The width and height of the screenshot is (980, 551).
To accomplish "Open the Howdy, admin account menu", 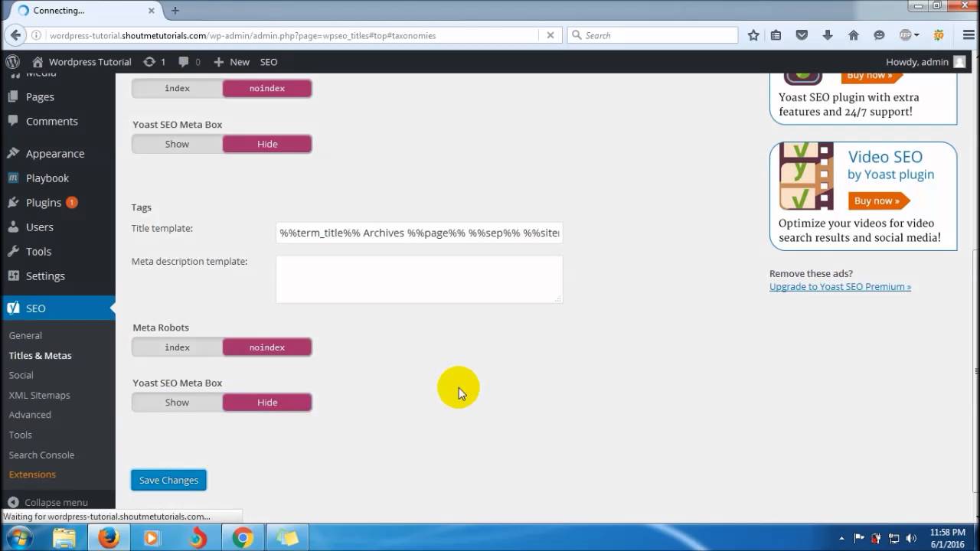I will 926,62.
